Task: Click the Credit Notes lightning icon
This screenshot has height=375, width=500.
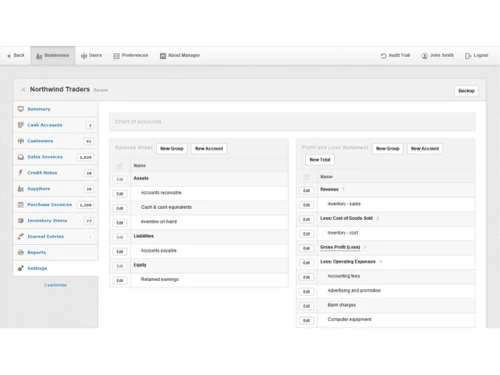Action: pyautogui.click(x=21, y=173)
